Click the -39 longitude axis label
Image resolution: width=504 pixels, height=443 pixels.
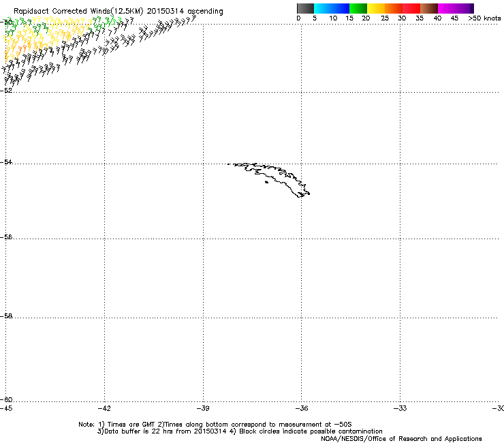point(203,408)
